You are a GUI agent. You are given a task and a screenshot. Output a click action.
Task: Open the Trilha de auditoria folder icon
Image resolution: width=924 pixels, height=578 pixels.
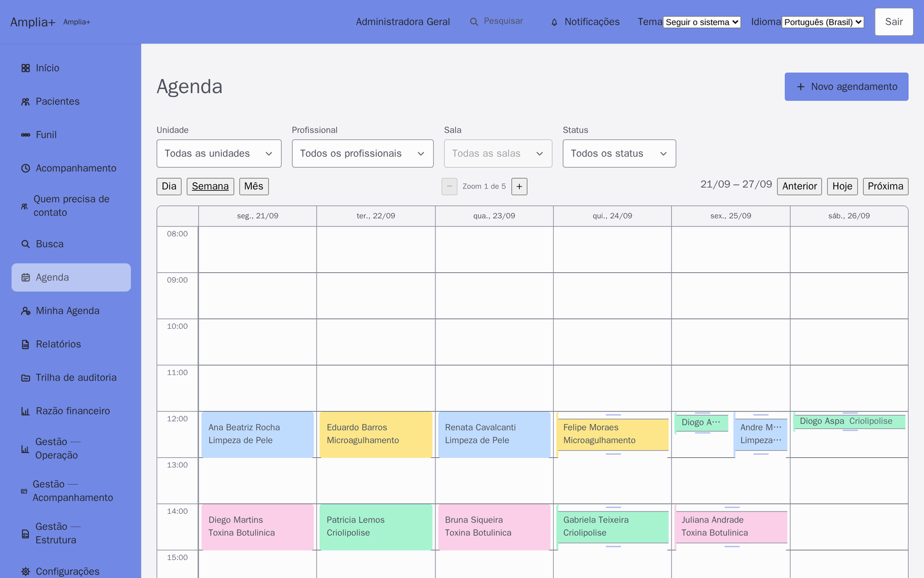[x=25, y=378]
